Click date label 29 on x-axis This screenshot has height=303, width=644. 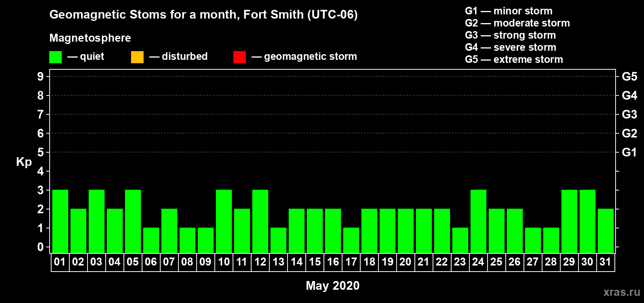tap(569, 262)
